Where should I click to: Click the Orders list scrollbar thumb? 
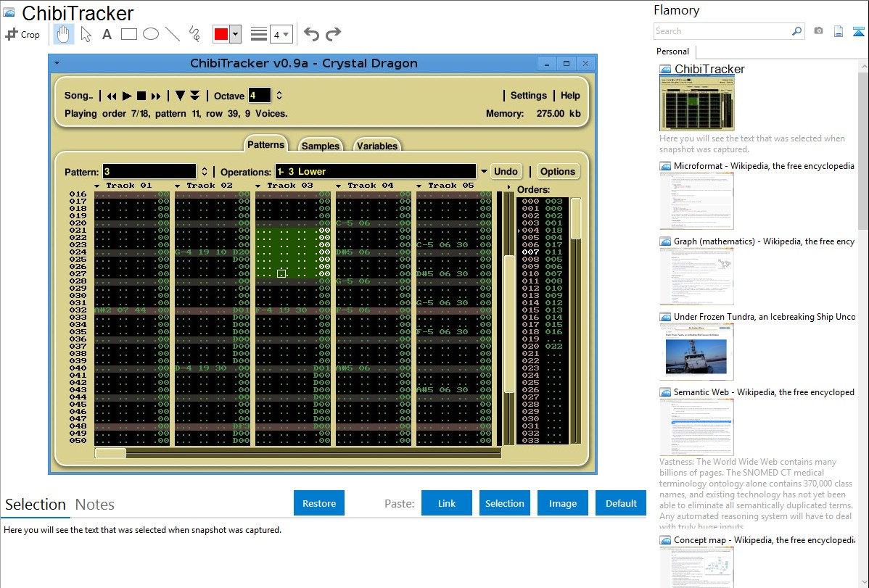coord(576,218)
